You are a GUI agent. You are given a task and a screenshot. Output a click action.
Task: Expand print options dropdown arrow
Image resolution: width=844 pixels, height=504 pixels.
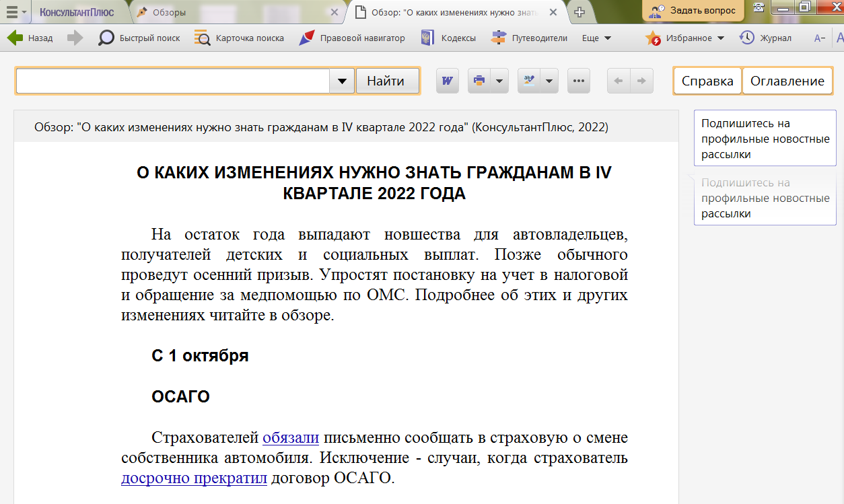pyautogui.click(x=499, y=81)
